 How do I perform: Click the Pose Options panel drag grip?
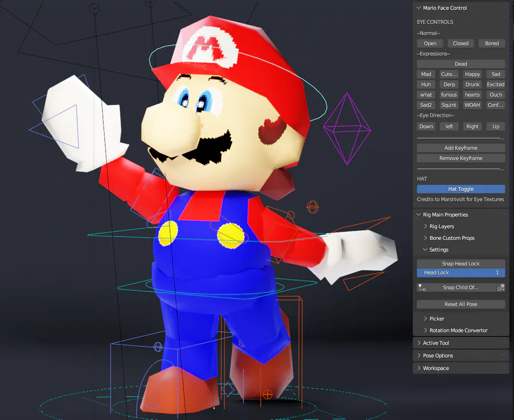point(504,355)
